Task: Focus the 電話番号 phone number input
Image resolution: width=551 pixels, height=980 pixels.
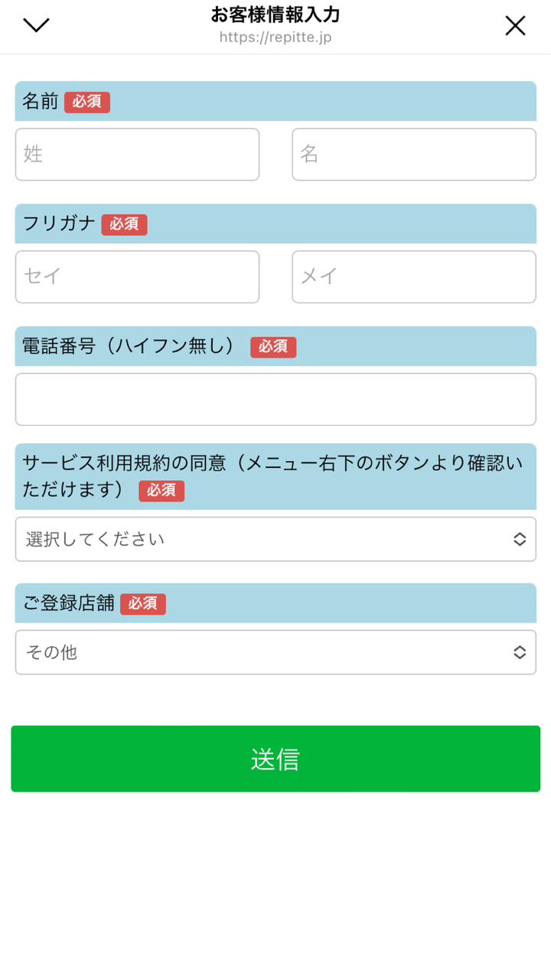Action: point(275,400)
